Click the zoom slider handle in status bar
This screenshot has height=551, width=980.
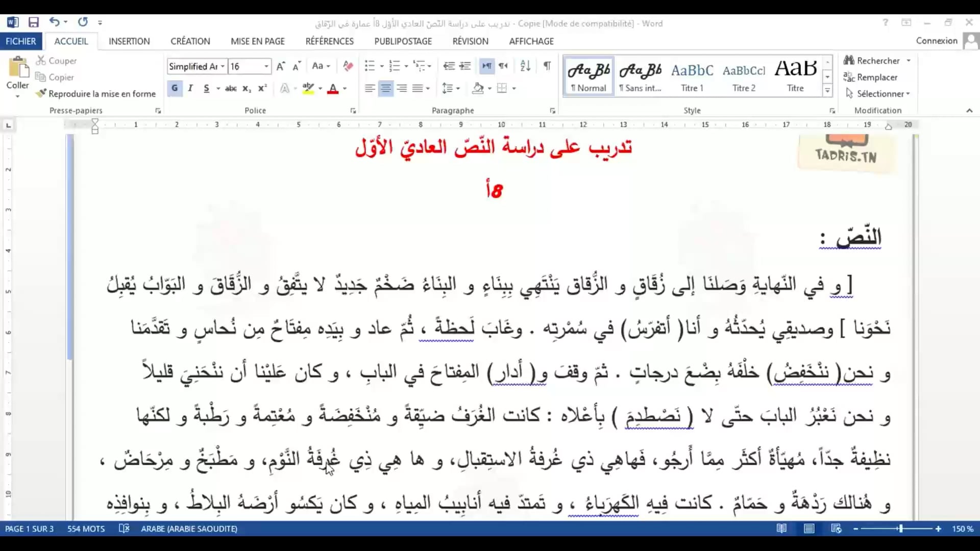tap(901, 529)
